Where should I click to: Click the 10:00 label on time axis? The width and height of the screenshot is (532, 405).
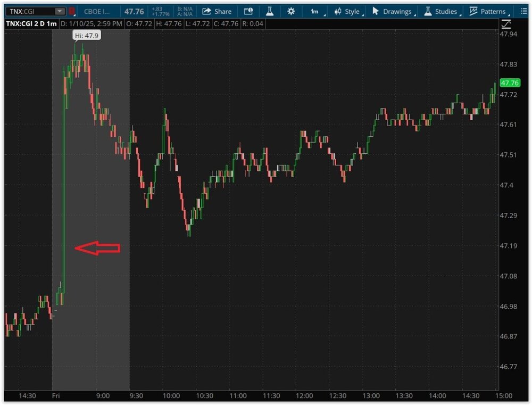(171, 396)
